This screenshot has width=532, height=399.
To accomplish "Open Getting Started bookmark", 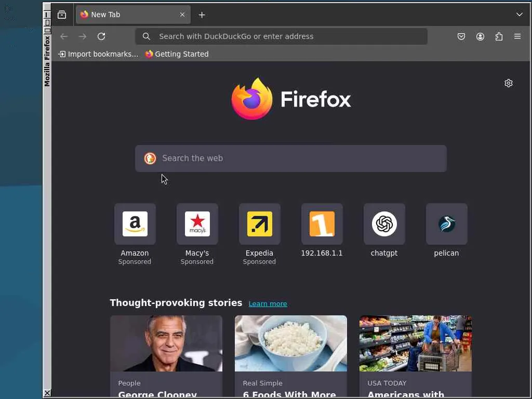I will click(177, 54).
